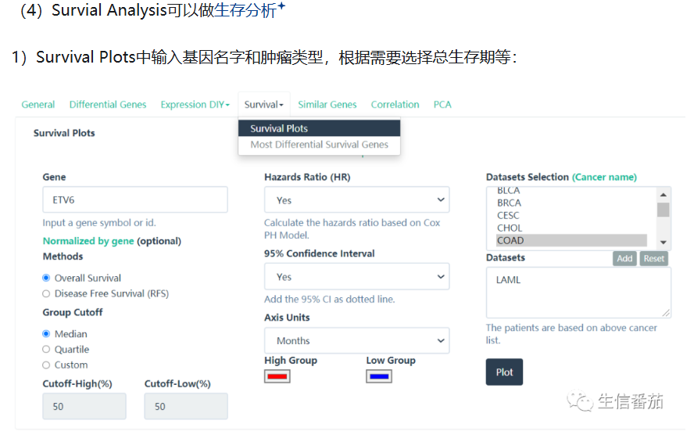Select Quartile group cutoff
The width and height of the screenshot is (695, 442).
tap(46, 349)
